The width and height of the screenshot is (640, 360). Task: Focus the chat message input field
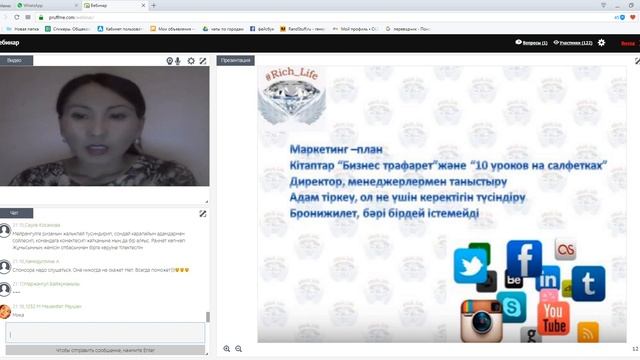pos(105,333)
